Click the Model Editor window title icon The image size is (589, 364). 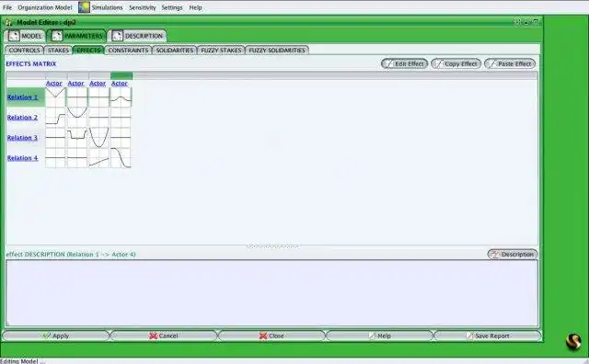(9, 22)
